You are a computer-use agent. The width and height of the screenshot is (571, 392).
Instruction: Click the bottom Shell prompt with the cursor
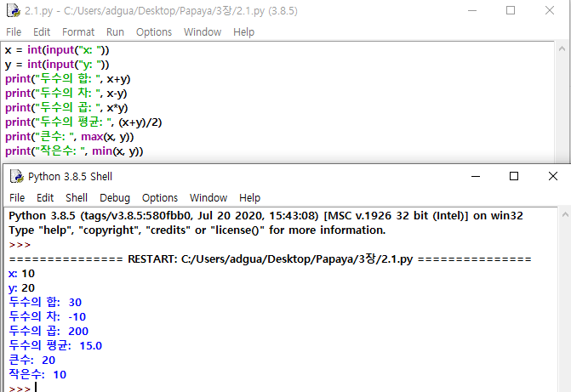(x=23, y=388)
